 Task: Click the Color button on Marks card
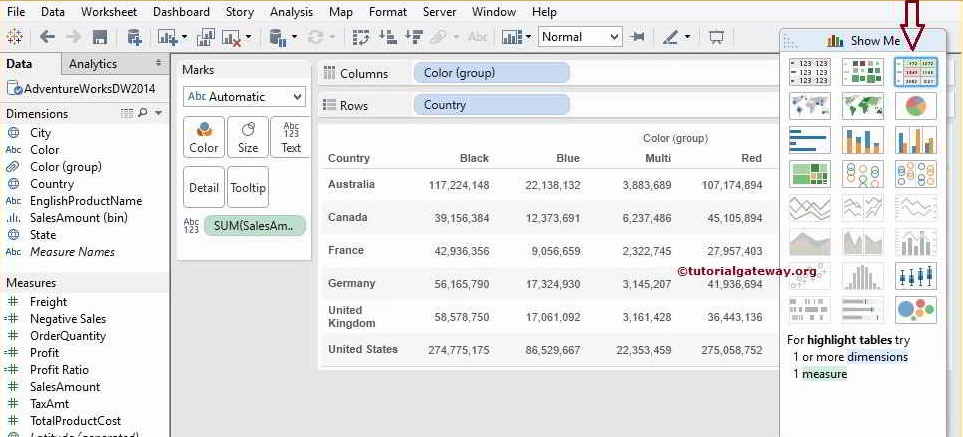click(204, 137)
